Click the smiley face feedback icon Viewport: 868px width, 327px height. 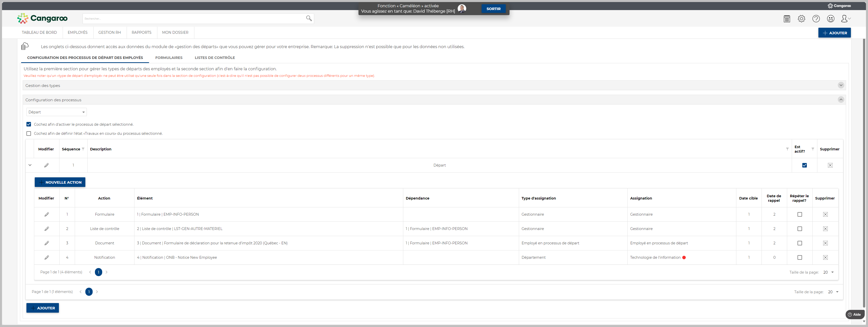830,19
